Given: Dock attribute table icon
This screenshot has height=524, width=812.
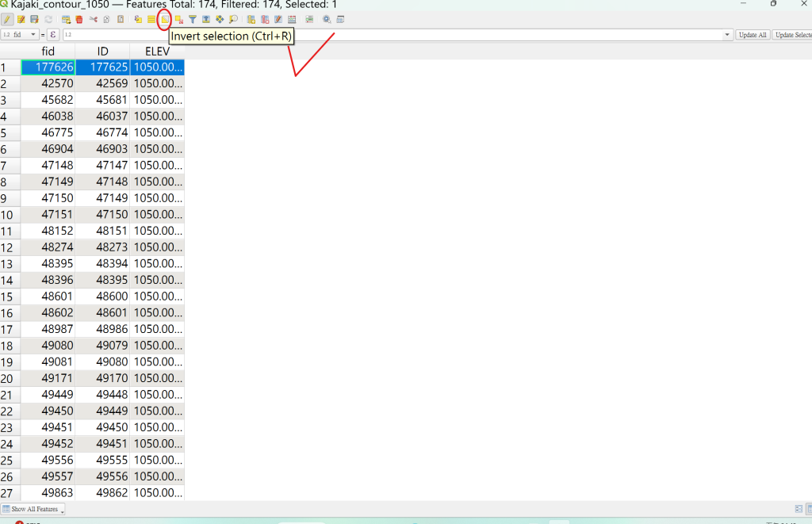Looking at the screenshot, I should (340, 20).
